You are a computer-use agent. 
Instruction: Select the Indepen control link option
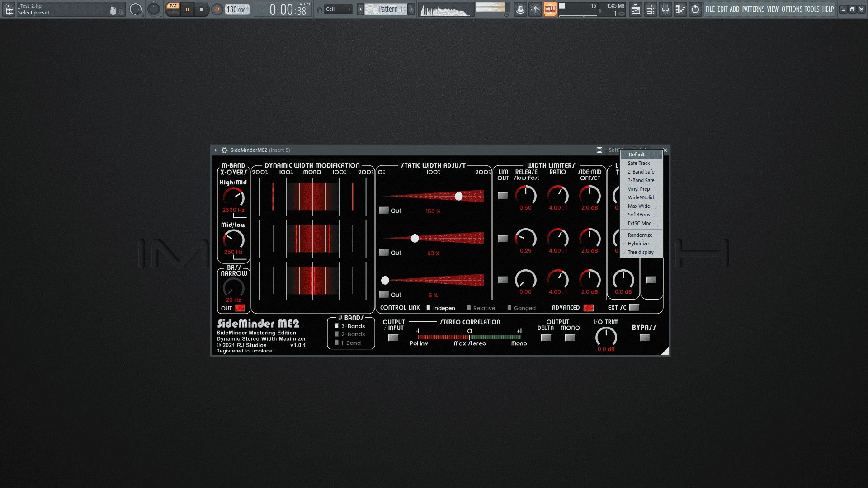pyautogui.click(x=441, y=308)
